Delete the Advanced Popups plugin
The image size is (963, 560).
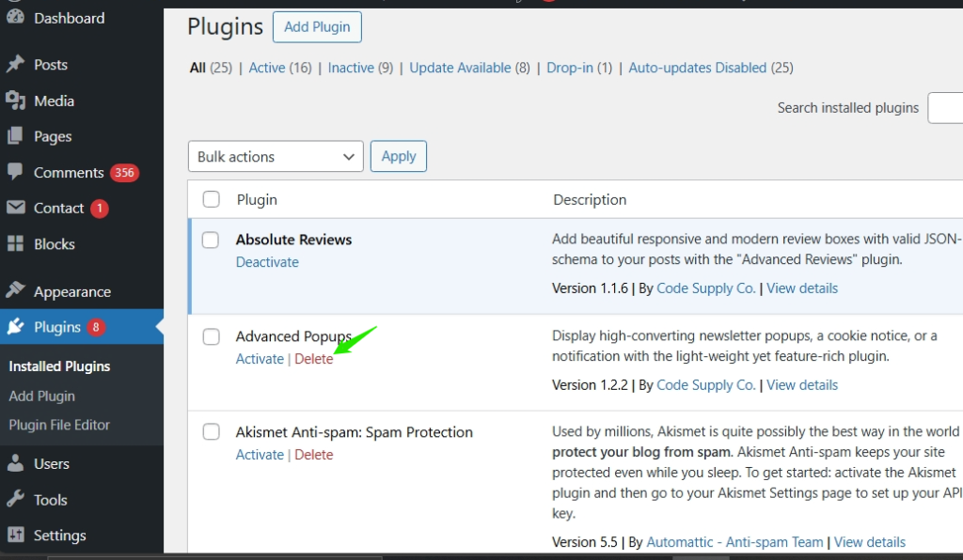[x=314, y=359]
